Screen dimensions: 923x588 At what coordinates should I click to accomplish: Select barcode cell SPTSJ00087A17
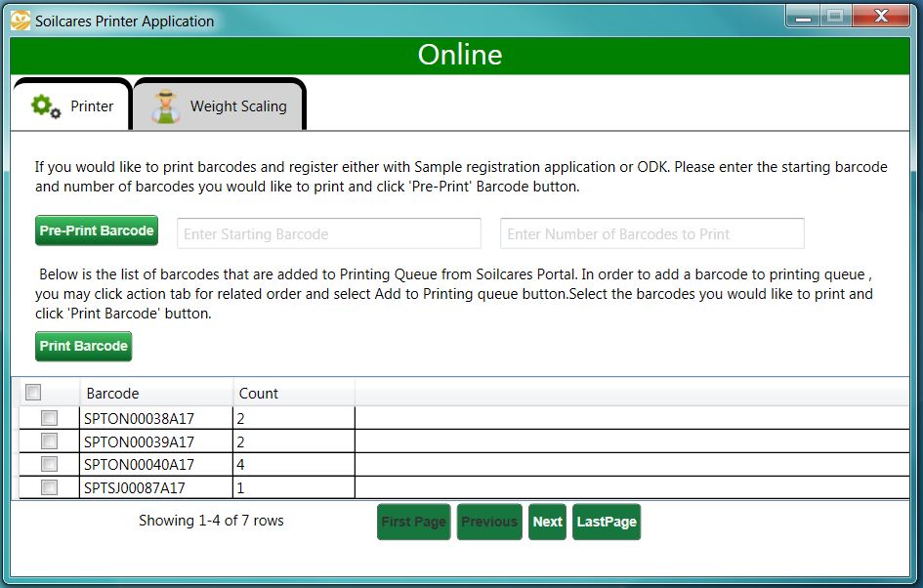coord(156,488)
